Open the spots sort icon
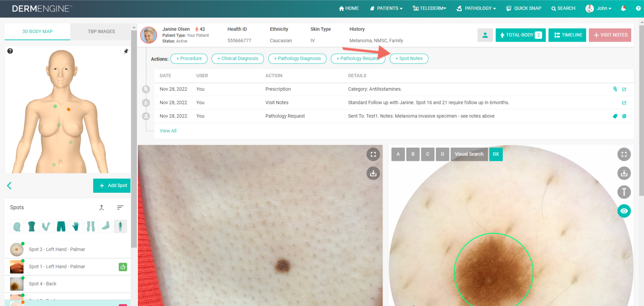 click(120, 208)
